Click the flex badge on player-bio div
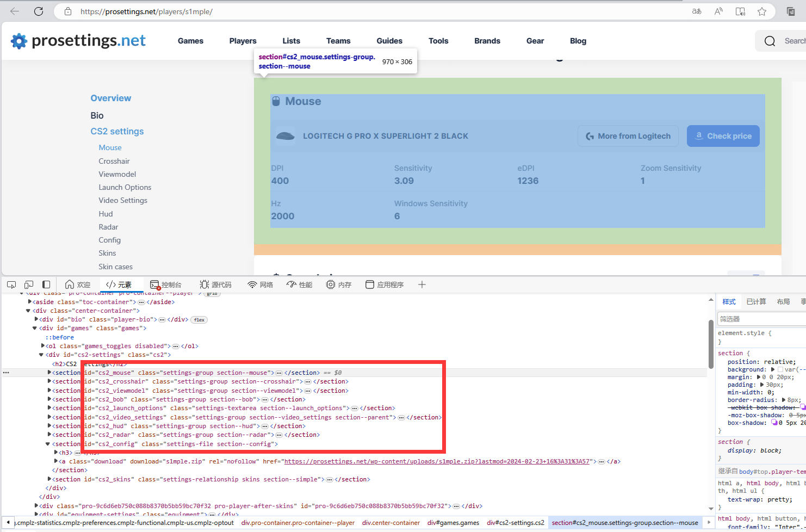Image resolution: width=806 pixels, height=532 pixels. tap(200, 320)
